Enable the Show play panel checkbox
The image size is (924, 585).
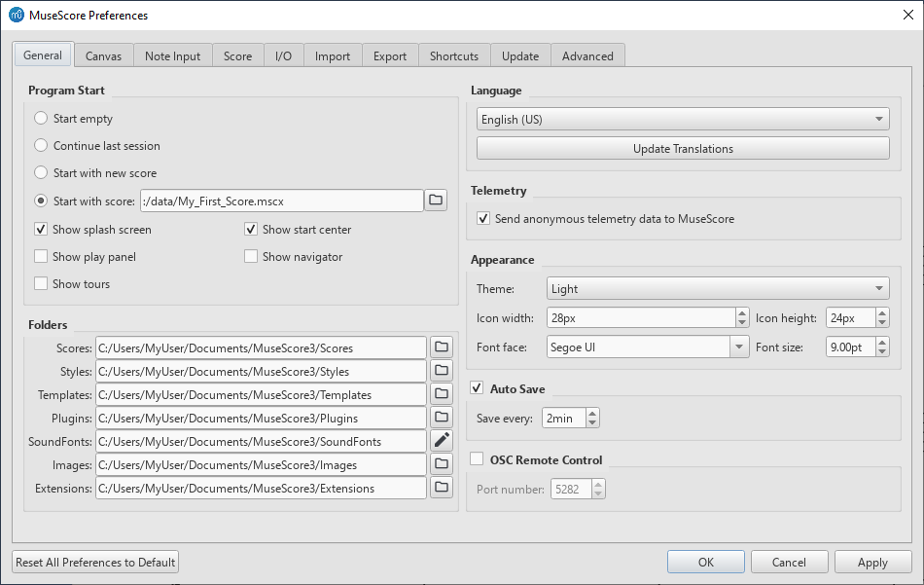41,257
